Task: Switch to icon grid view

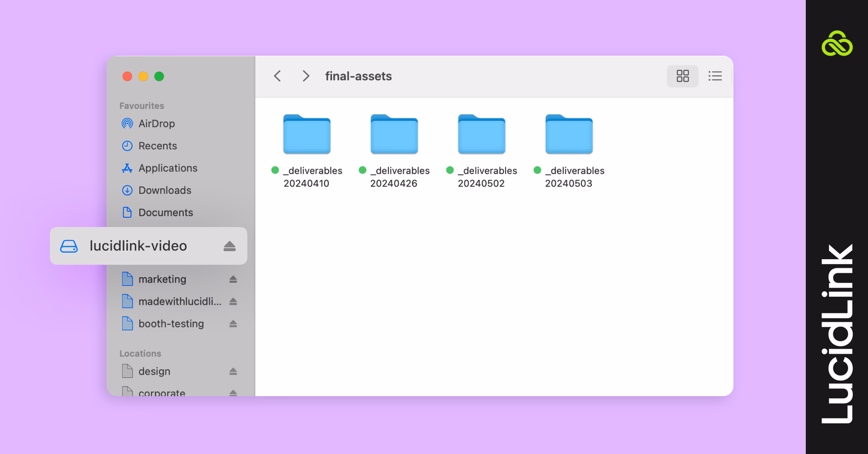Action: point(682,76)
